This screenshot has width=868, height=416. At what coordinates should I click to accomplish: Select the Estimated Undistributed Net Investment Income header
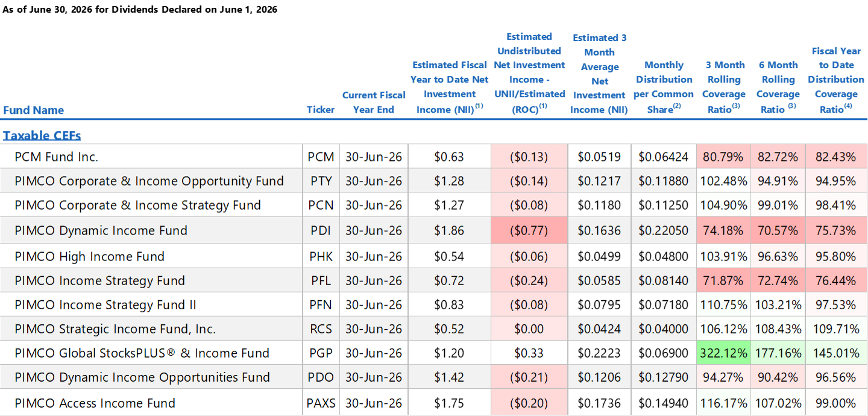click(529, 73)
